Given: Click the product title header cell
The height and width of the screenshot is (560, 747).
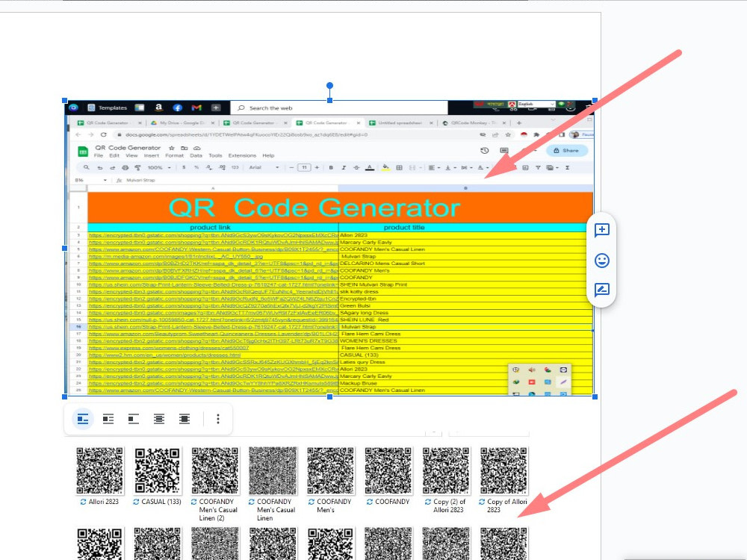Looking at the screenshot, I should [x=465, y=228].
